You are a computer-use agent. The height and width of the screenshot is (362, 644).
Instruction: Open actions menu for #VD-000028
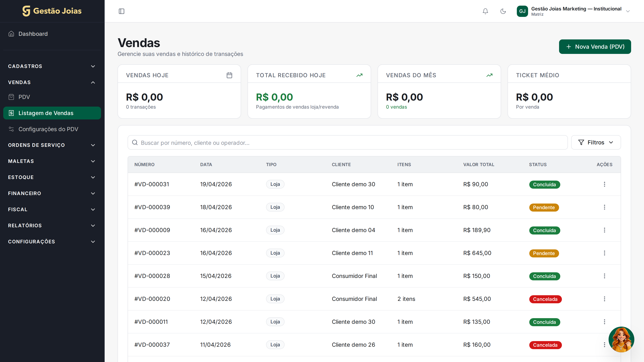605,276
